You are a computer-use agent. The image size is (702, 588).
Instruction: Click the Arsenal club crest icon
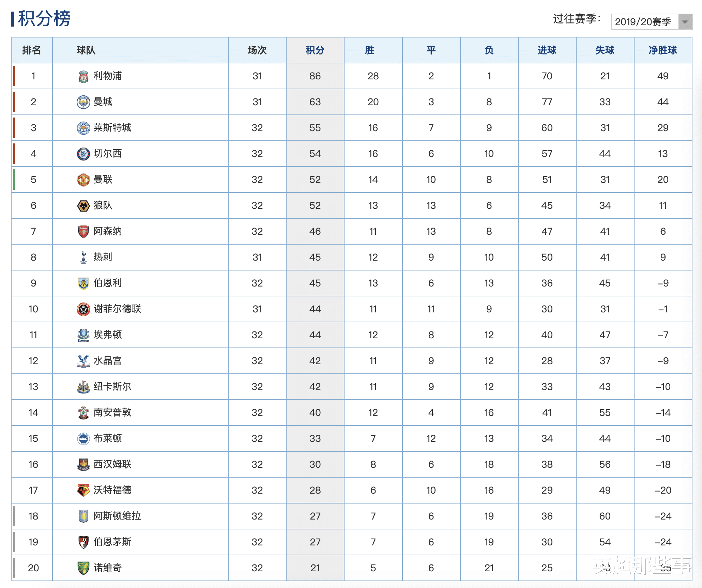(x=83, y=232)
